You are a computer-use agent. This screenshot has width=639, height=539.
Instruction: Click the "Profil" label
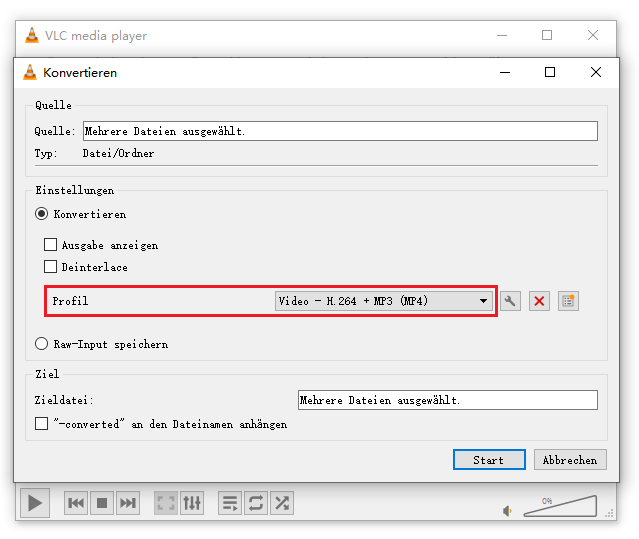tap(70, 301)
